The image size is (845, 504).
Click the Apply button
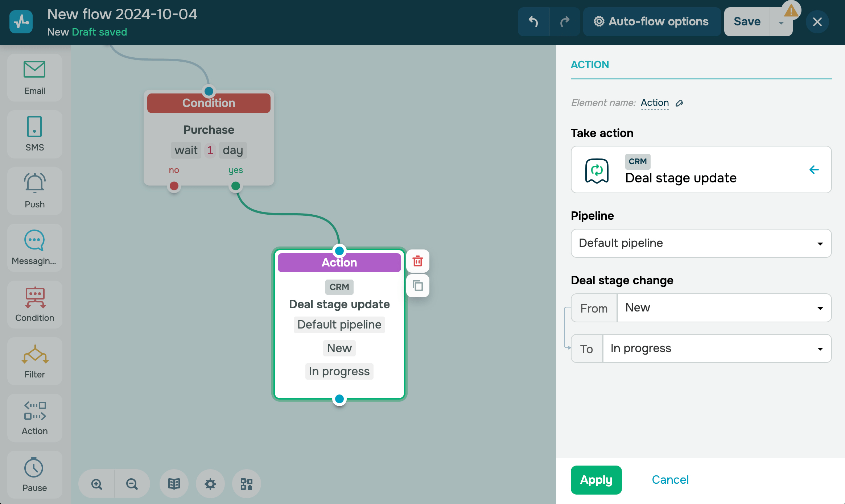[x=596, y=480]
